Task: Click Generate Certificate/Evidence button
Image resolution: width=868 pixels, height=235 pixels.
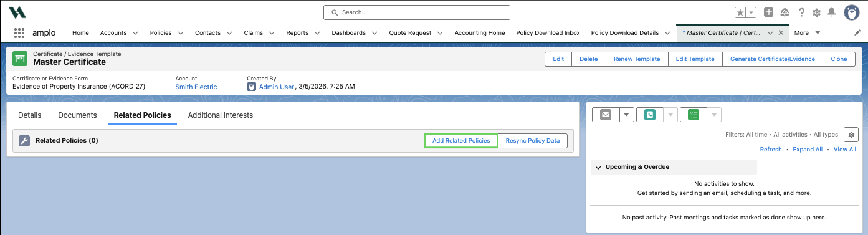Action: point(773,59)
